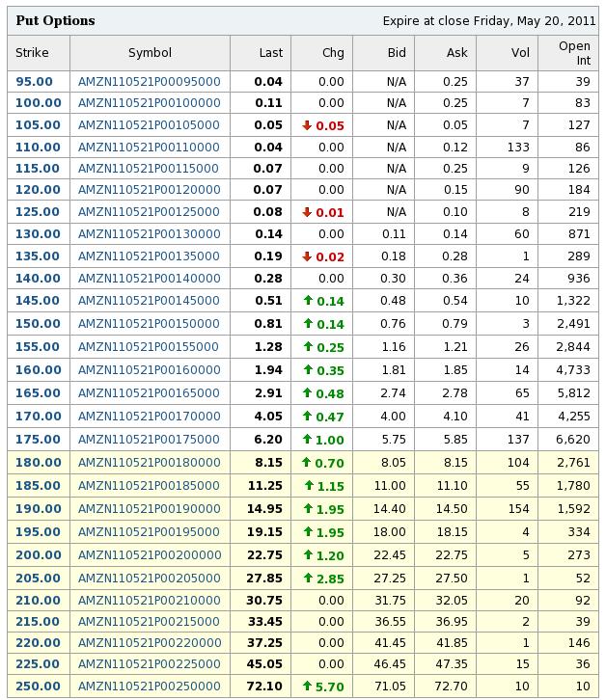Open symbol AMZN110521P00195000
Screen dimensions: 606x700
coord(149,532)
